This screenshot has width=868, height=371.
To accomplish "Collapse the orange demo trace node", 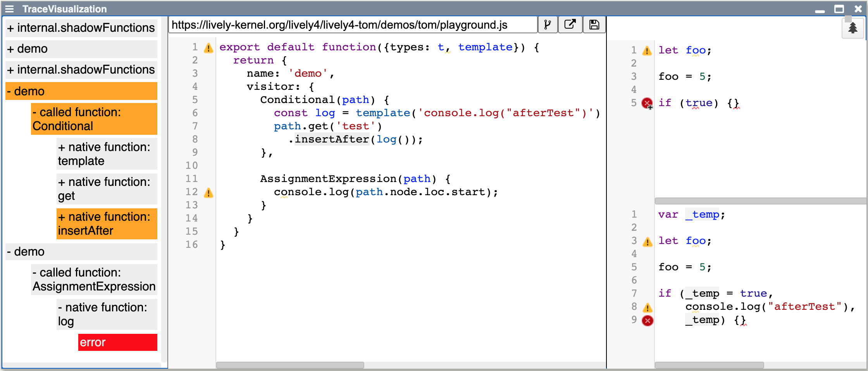I will point(81,91).
